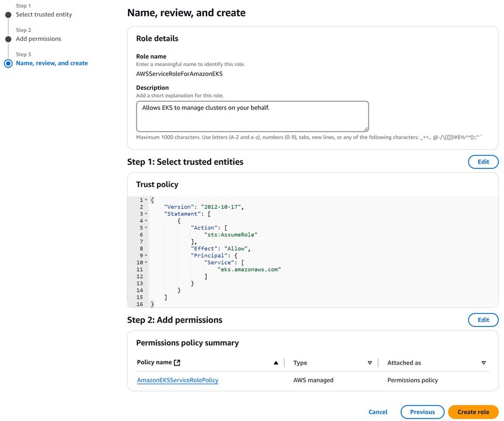
Task: Fold the Service array on line 10
Action: 146,262
